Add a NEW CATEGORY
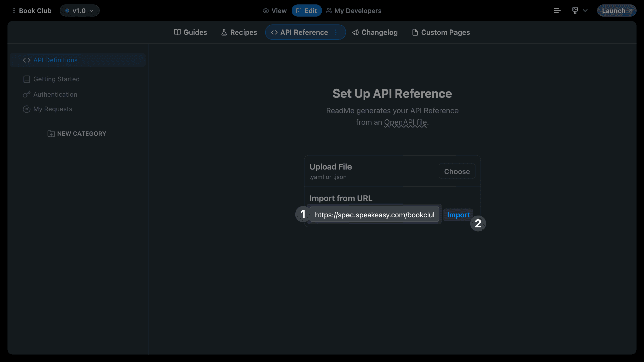The width and height of the screenshot is (644, 362). coord(77,134)
